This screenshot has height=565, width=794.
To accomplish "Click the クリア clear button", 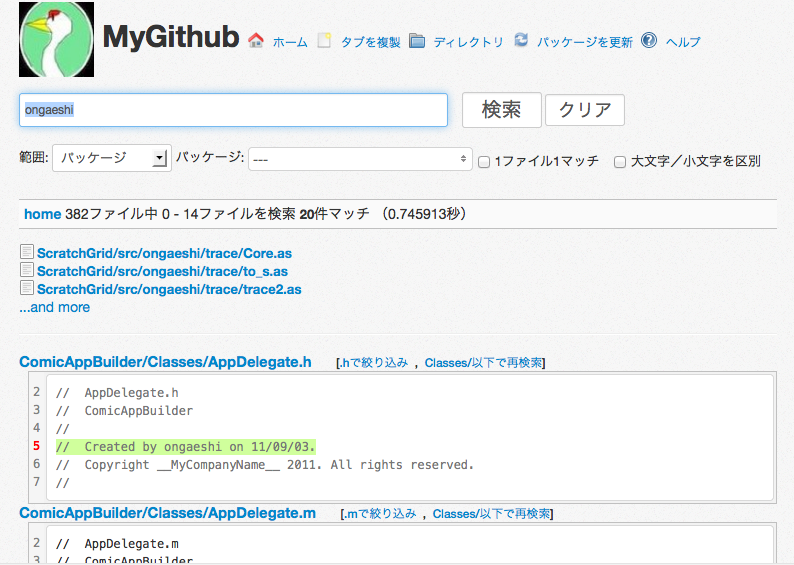I will coord(585,110).
